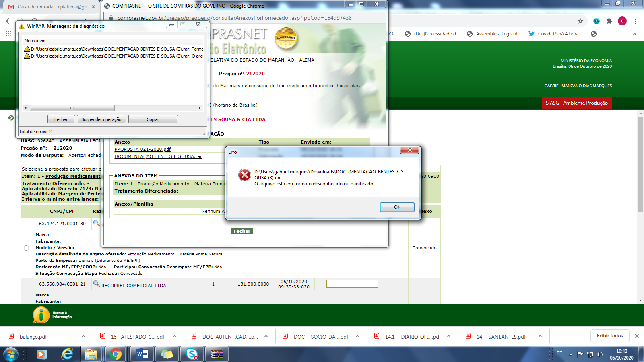The width and height of the screenshot is (644, 362).
Task: Select first WinRAR warning message row
Action: point(114,49)
